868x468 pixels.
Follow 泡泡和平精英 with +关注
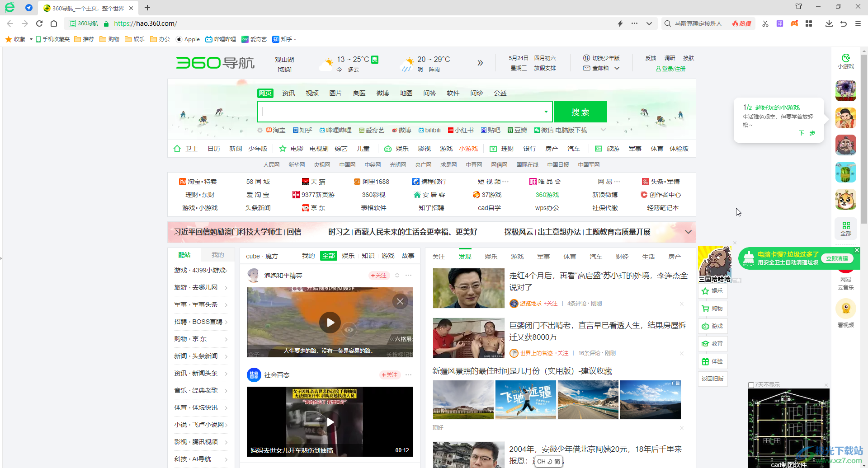coord(379,276)
